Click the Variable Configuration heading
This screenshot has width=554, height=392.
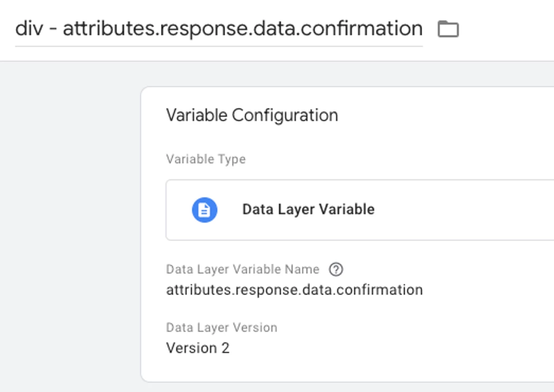[252, 115]
